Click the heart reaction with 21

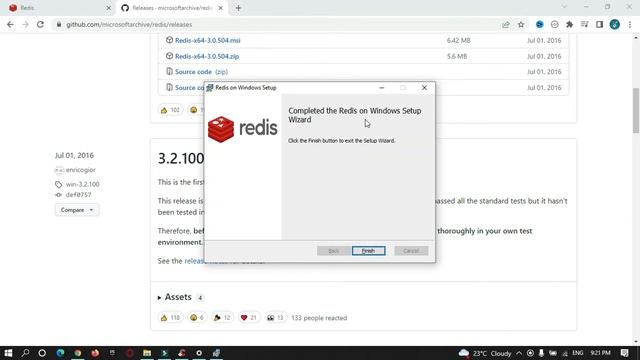[249, 318]
